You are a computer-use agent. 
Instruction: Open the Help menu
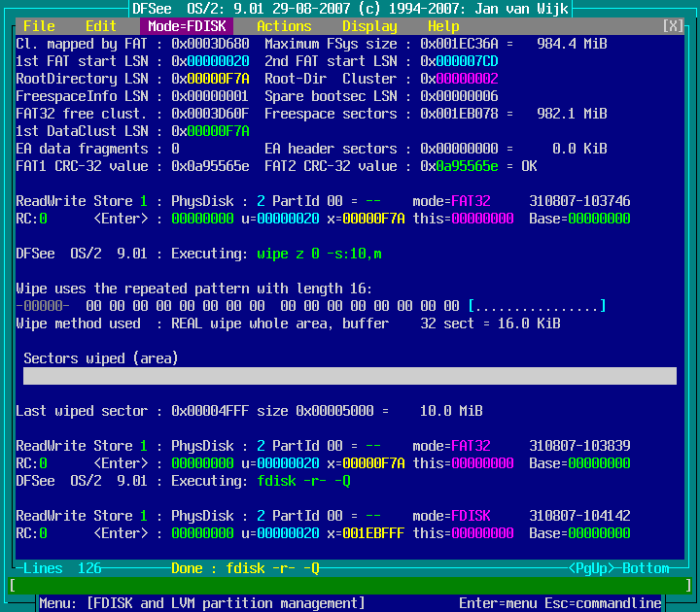point(443,26)
